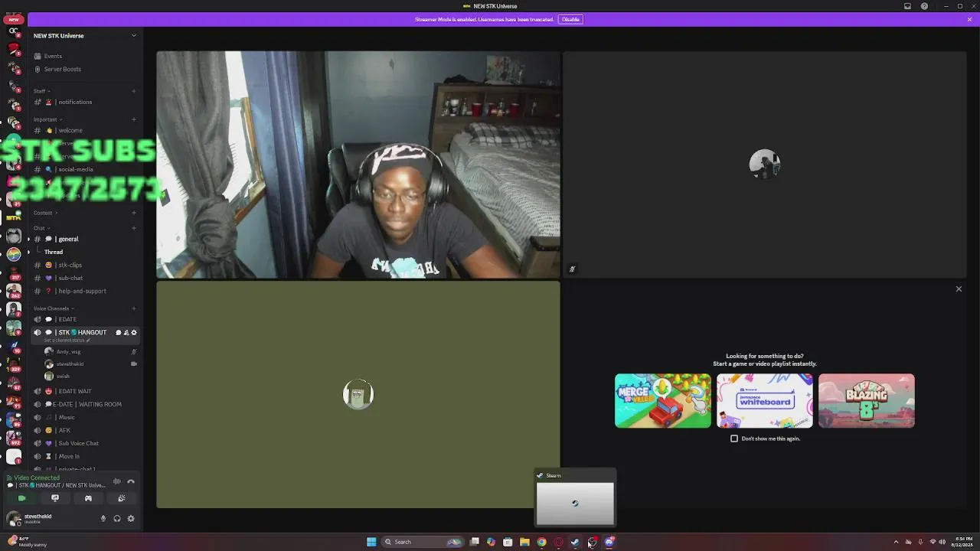Create a channel in the Chat category
The image size is (980, 551).
pyautogui.click(x=134, y=228)
